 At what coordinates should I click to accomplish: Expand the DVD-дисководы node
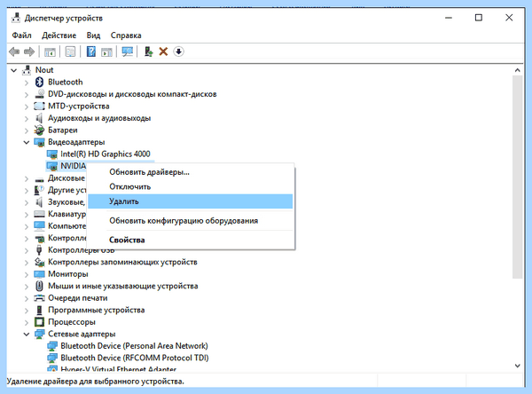[27, 94]
